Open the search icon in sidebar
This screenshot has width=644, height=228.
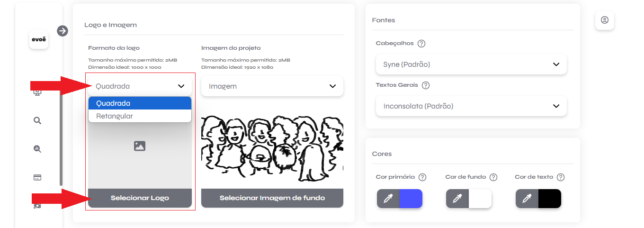click(x=37, y=120)
